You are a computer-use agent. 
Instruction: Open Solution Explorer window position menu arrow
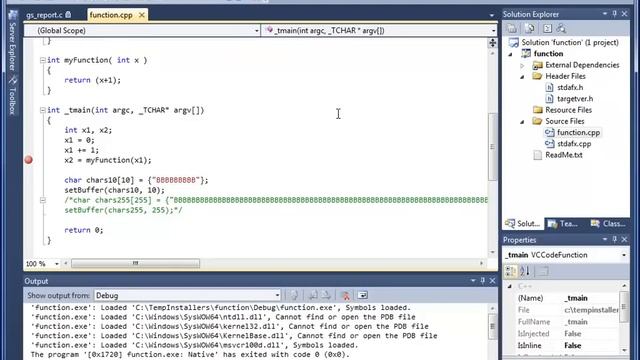(605, 14)
